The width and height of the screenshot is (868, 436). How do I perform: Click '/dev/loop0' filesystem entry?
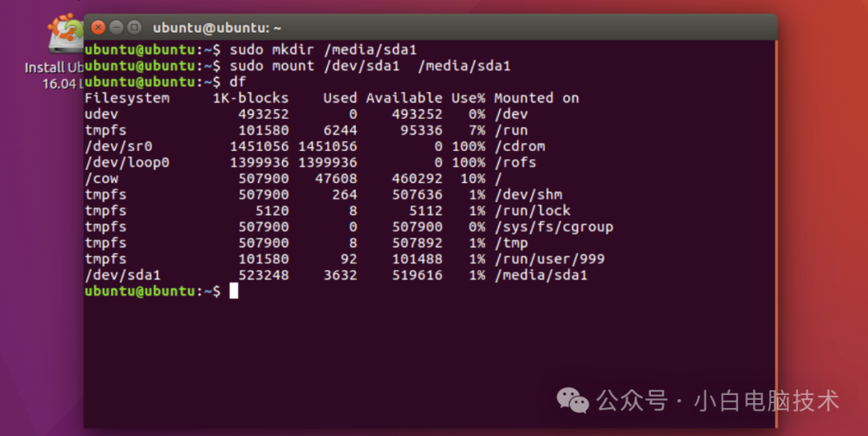127,163
